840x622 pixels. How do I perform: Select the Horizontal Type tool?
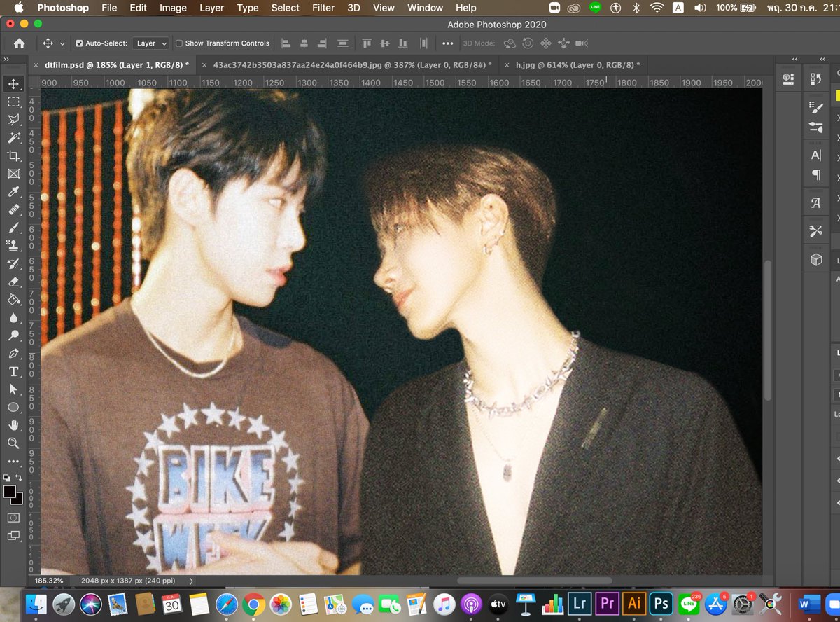pos(13,371)
